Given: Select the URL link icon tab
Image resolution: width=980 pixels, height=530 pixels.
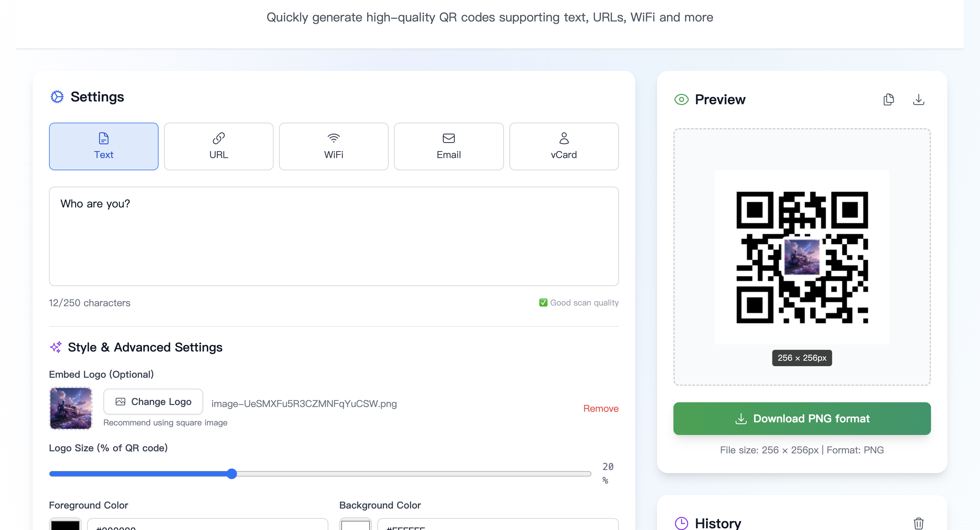Looking at the screenshot, I should pyautogui.click(x=218, y=138).
